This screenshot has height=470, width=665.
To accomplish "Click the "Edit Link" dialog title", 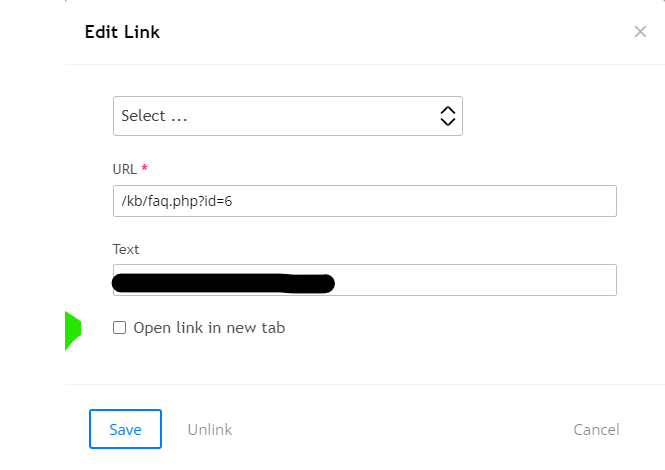I will click(121, 32).
